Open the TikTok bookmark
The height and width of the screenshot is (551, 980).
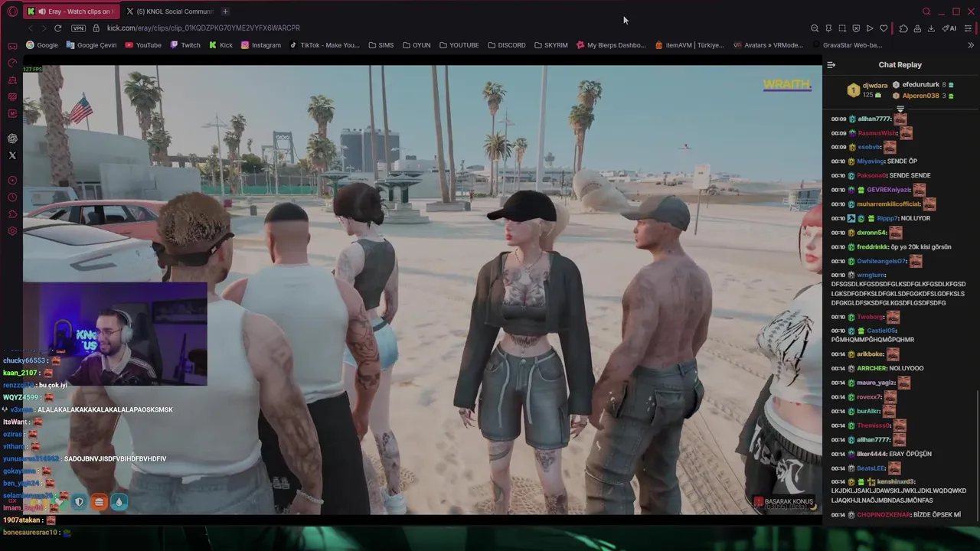click(325, 45)
